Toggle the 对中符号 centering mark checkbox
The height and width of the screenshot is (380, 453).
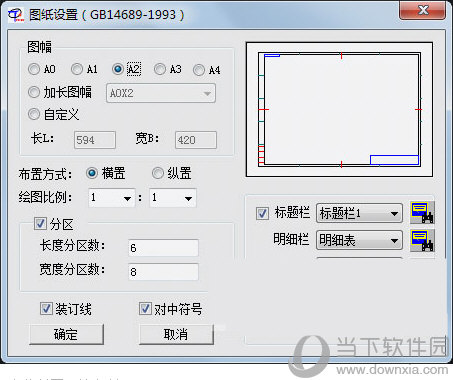pyautogui.click(x=145, y=309)
